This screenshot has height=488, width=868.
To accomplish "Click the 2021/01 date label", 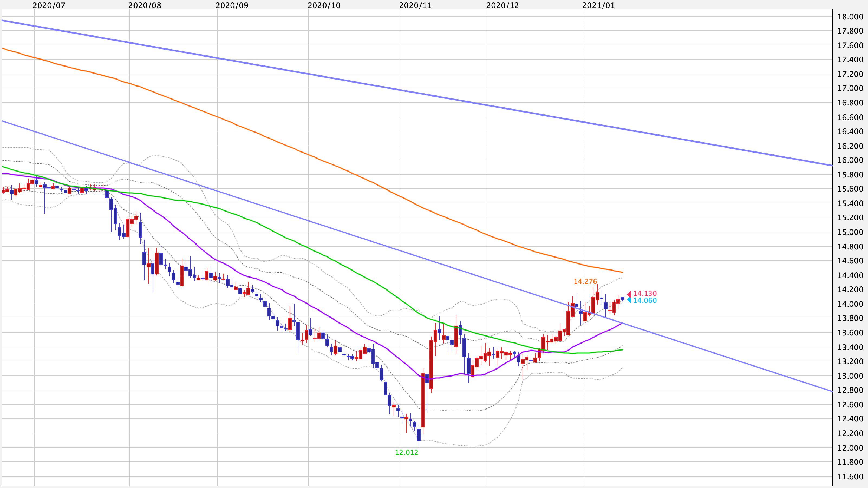I will coord(598,5).
